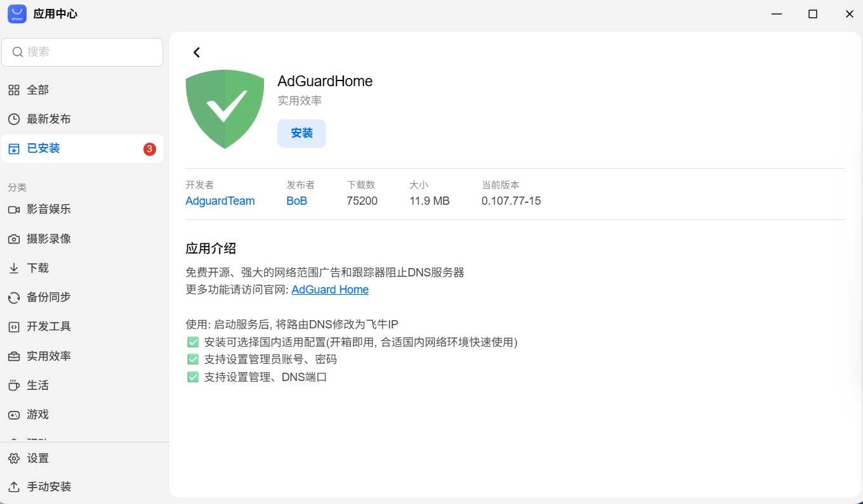This screenshot has width=863, height=504.
Task: Open the BoB publisher link
Action: click(x=297, y=201)
